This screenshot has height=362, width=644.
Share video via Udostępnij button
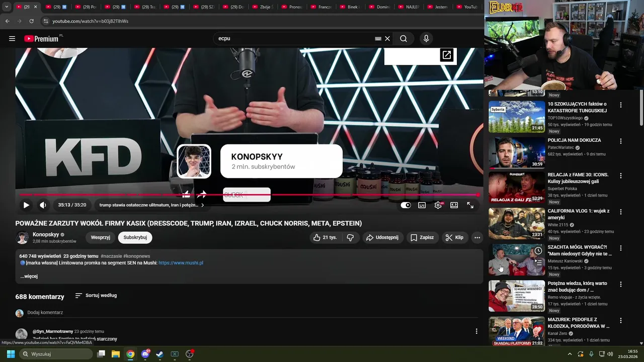click(x=382, y=237)
